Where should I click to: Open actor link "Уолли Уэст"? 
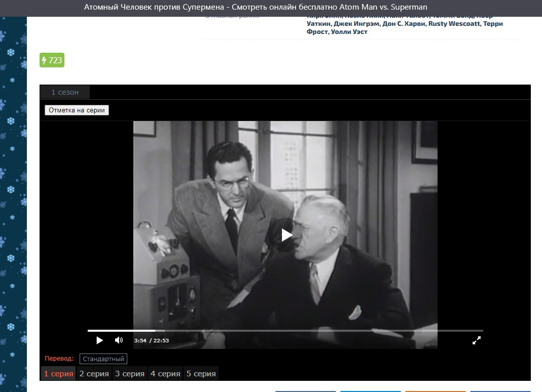click(x=349, y=32)
